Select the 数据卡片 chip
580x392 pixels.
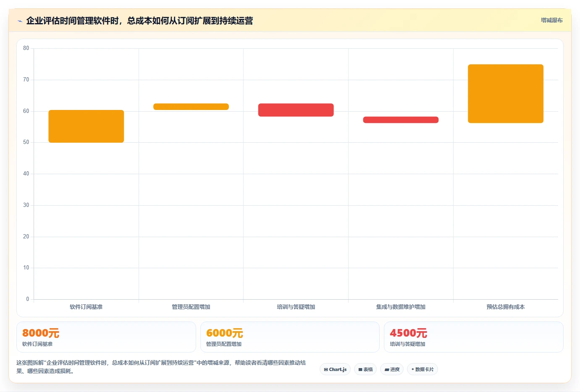pos(423,369)
